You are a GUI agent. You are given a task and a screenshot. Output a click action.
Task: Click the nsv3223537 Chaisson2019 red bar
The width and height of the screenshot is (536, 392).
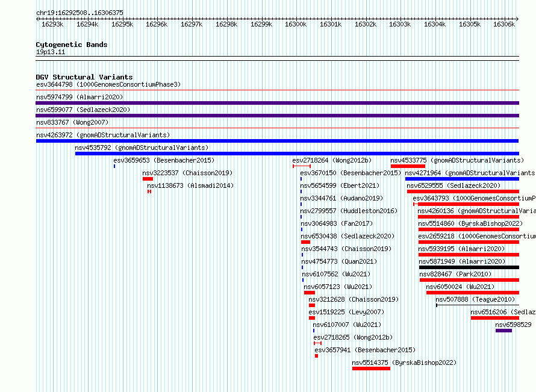148,179
